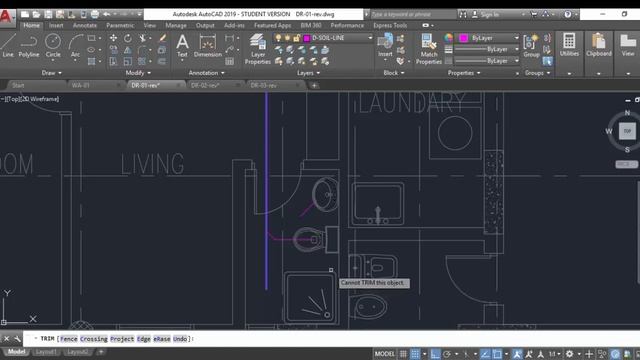
Task: Select the Line tool
Action: click(8, 45)
